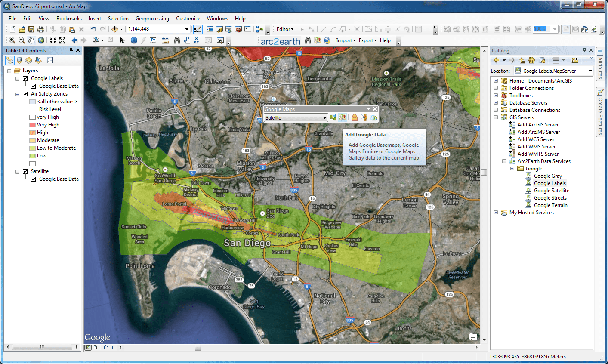Collapse the Satellite group layer
This screenshot has height=364, width=608.
[17, 171]
